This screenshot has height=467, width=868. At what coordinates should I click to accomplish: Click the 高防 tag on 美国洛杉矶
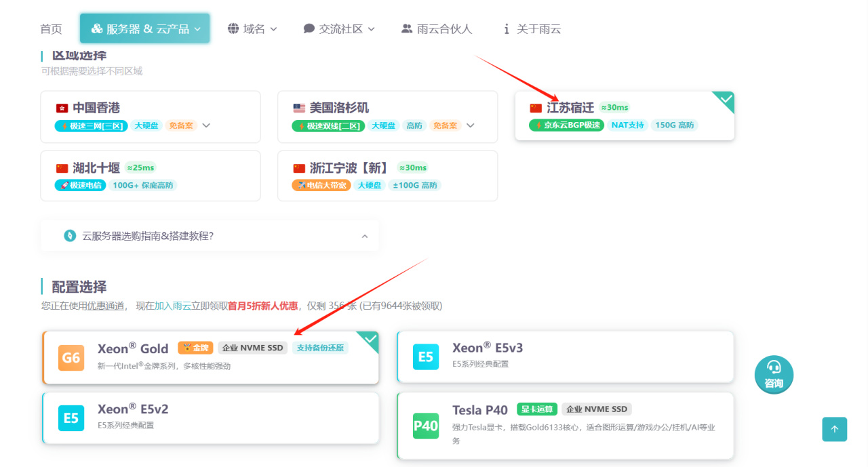414,125
